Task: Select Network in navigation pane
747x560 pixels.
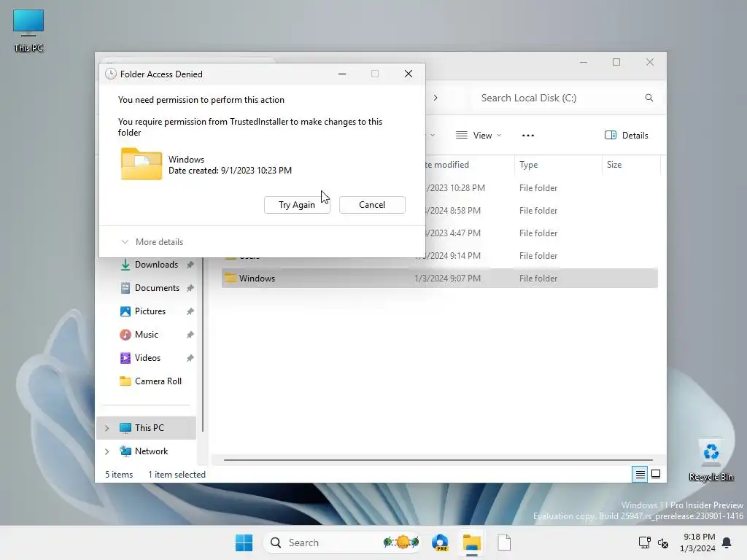Action: click(x=146, y=451)
